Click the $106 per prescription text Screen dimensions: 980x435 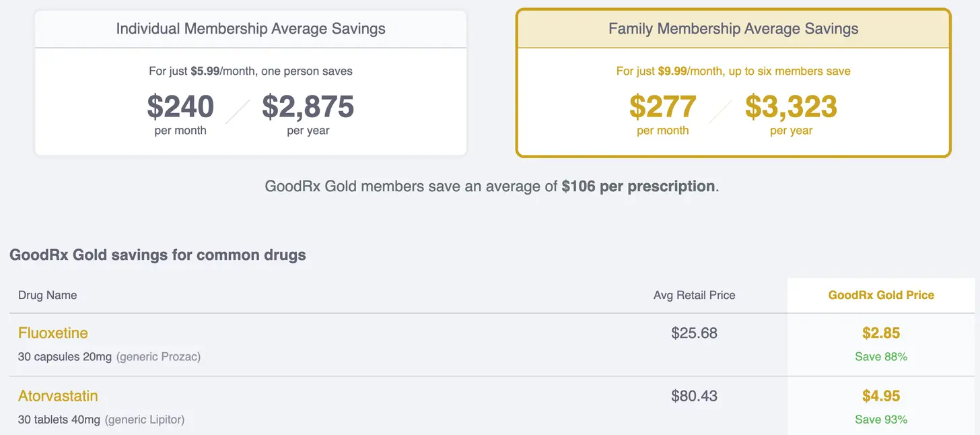coord(637,186)
